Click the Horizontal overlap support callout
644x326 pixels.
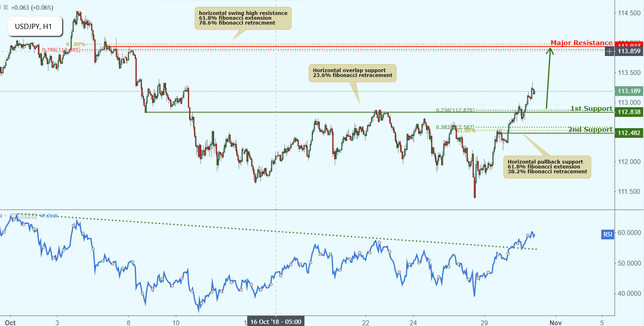(x=352, y=73)
